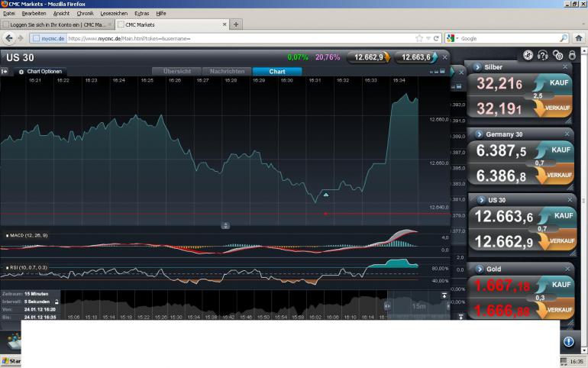Click US 30 buy price 12.663,6 in header
This screenshot has width=588, height=368.
[416, 57]
